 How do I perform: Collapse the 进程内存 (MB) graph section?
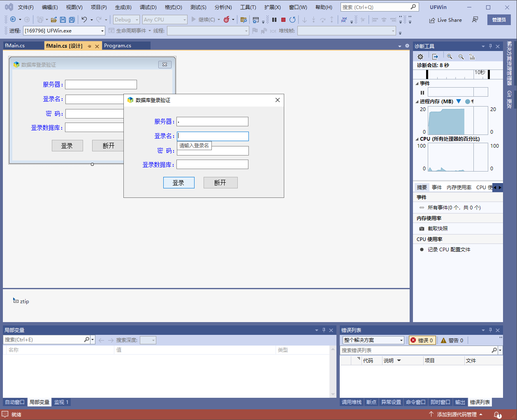point(417,102)
